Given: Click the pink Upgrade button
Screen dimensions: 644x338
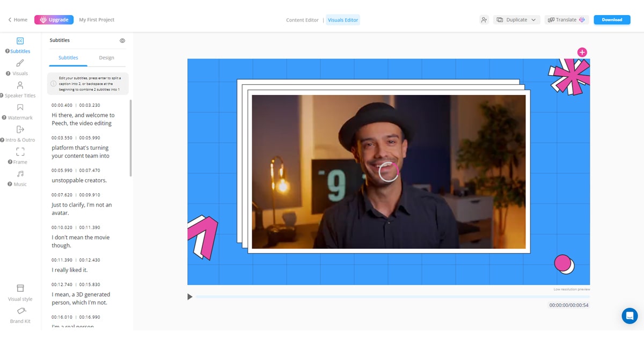Looking at the screenshot, I should [x=54, y=20].
